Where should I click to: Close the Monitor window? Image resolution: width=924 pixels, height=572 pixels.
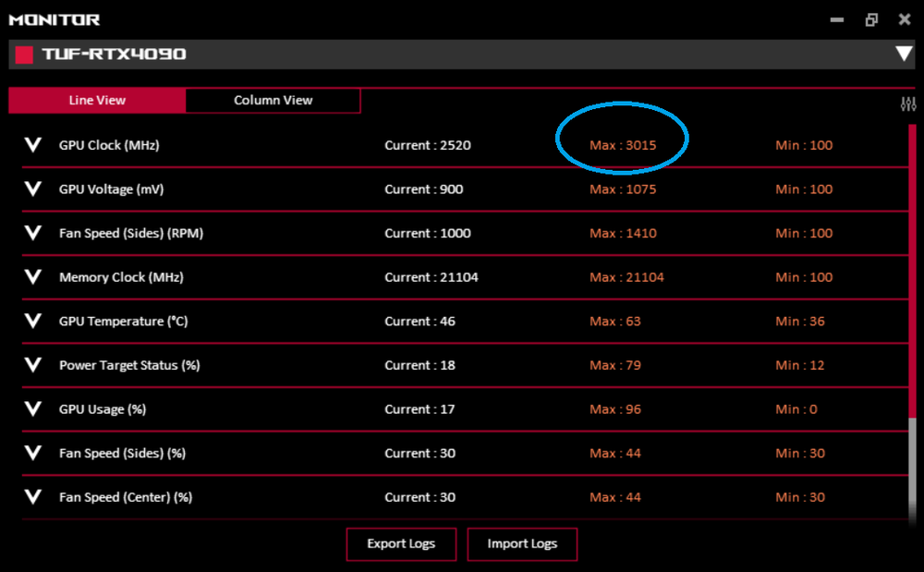[x=905, y=19]
